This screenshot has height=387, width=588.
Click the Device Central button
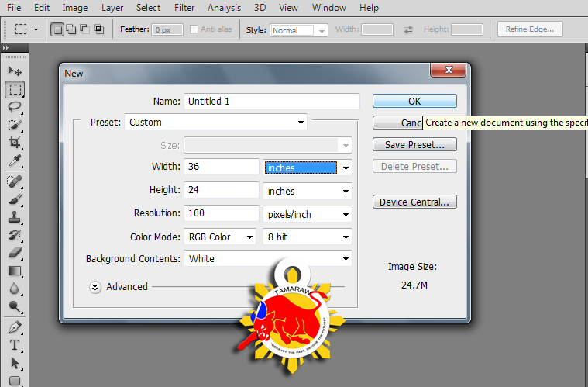pyautogui.click(x=414, y=202)
